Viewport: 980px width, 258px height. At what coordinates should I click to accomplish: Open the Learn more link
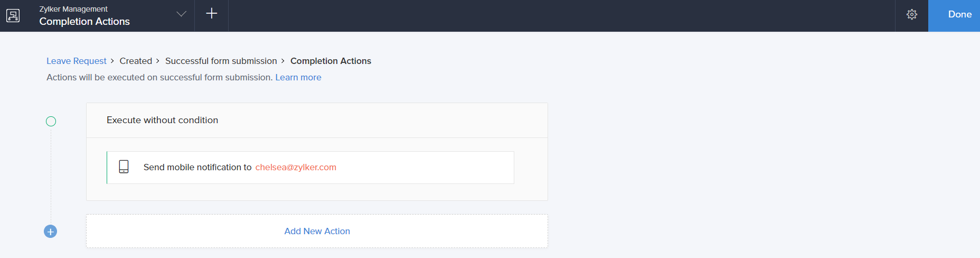point(298,78)
